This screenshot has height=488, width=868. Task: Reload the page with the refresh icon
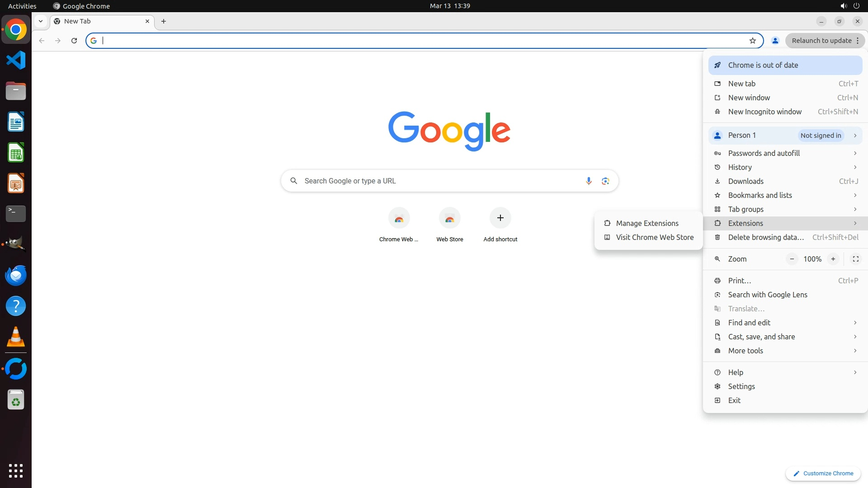pyautogui.click(x=74, y=41)
